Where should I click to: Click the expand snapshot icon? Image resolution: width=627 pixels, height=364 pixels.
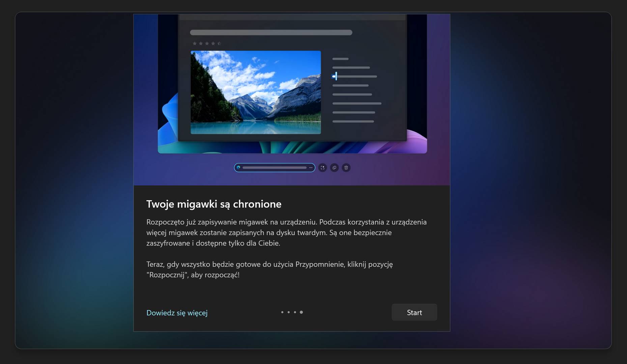322,168
